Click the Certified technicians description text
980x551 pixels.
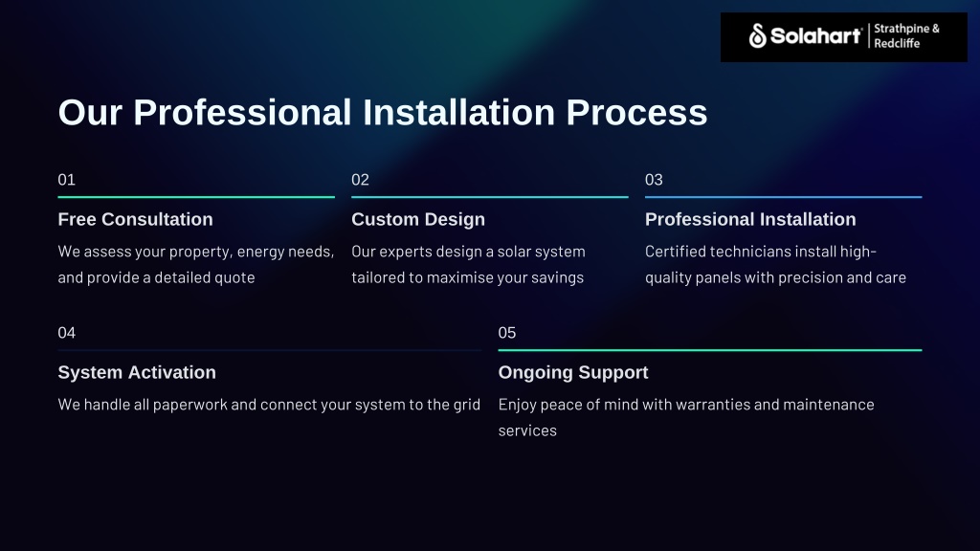(x=775, y=265)
